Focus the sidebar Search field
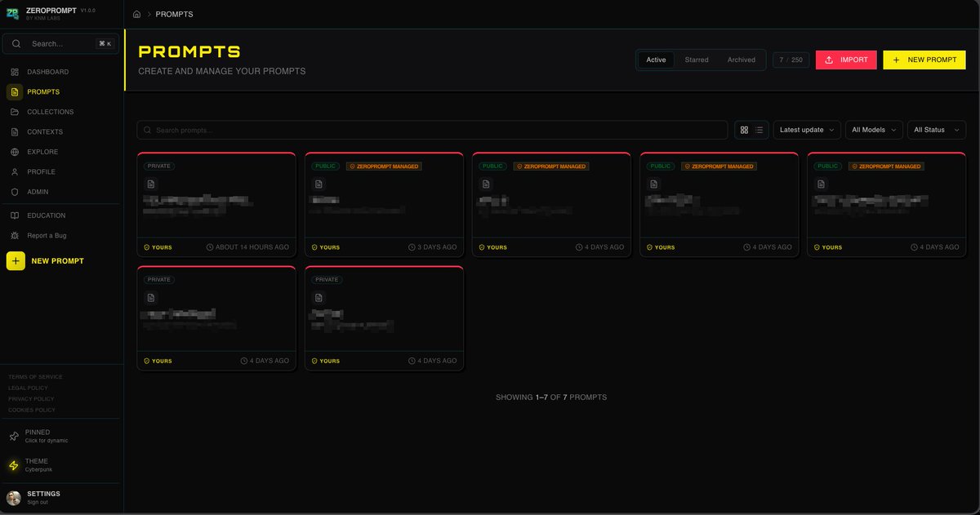The height and width of the screenshot is (515, 980). (61, 43)
